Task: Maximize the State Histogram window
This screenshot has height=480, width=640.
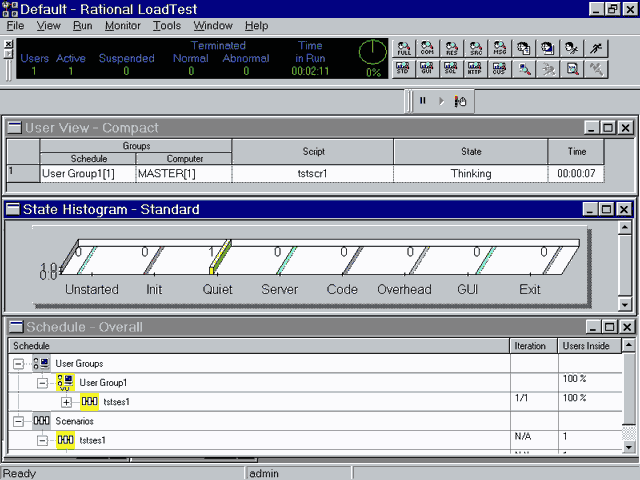Action: point(607,209)
